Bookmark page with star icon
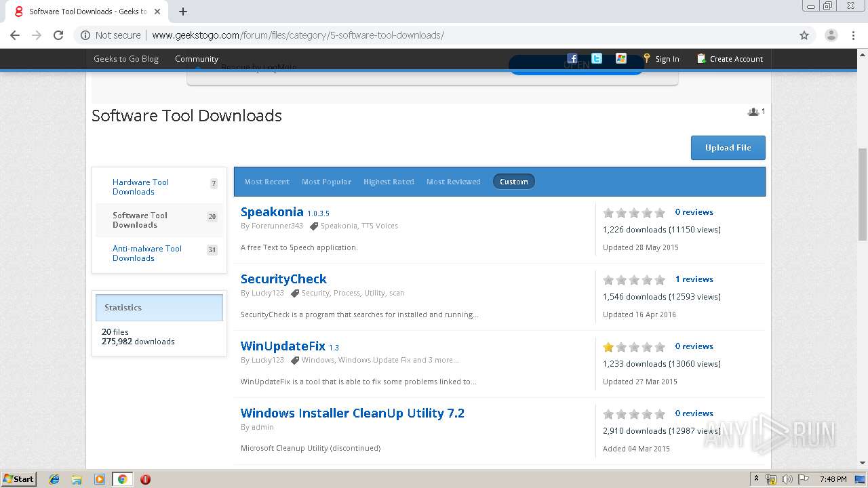This screenshot has height=488, width=868. point(804,35)
